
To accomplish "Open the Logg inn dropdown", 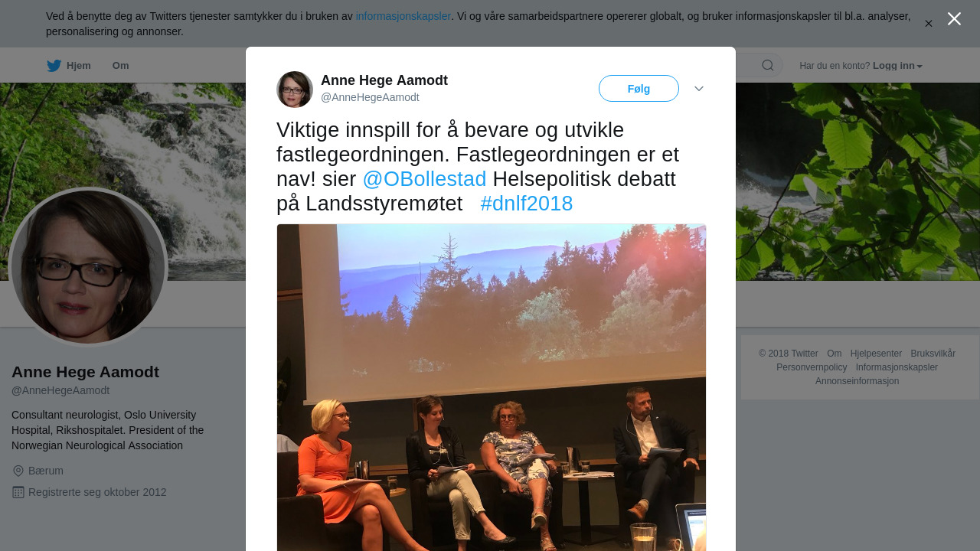I will point(897,66).
